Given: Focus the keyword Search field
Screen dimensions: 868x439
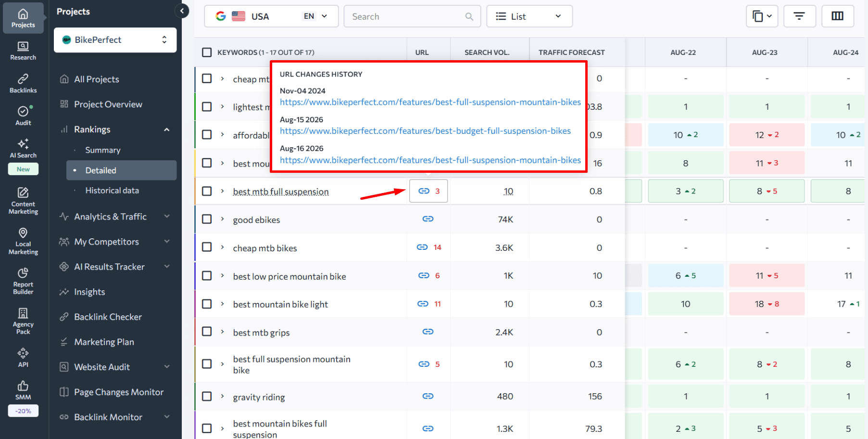Looking at the screenshot, I should click(412, 16).
